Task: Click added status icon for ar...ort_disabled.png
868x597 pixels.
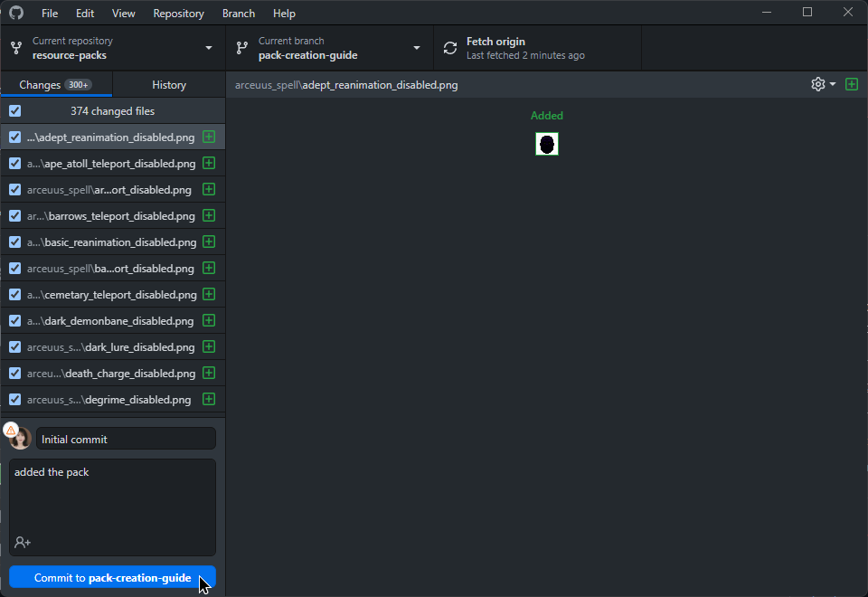Action: click(x=209, y=189)
